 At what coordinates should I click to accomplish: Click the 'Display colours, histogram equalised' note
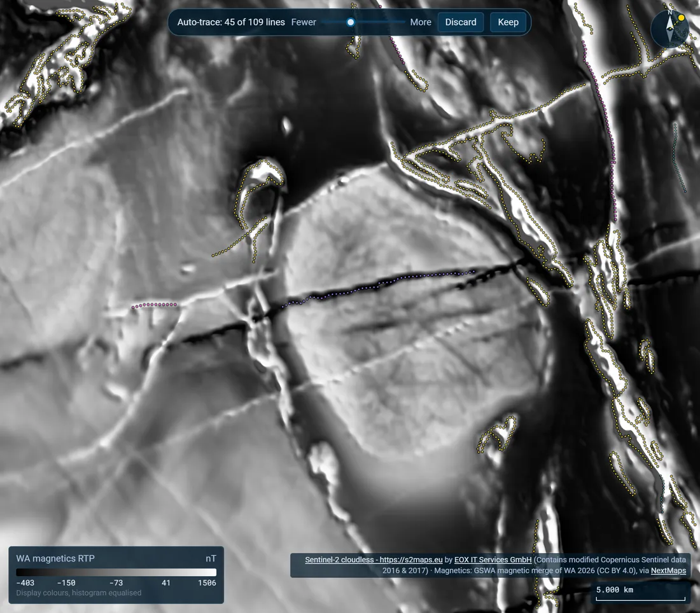(x=78, y=593)
